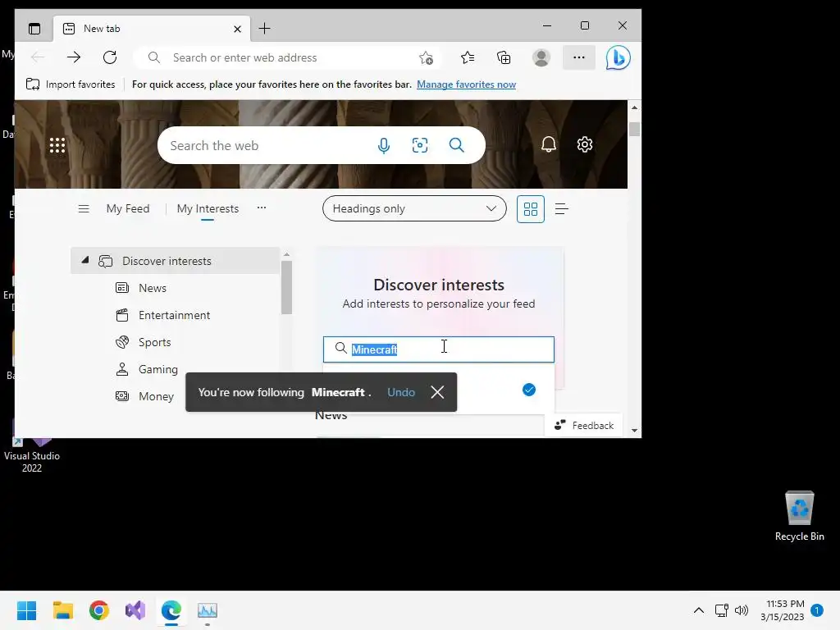Open Visual Studio from taskbar

[135, 610]
